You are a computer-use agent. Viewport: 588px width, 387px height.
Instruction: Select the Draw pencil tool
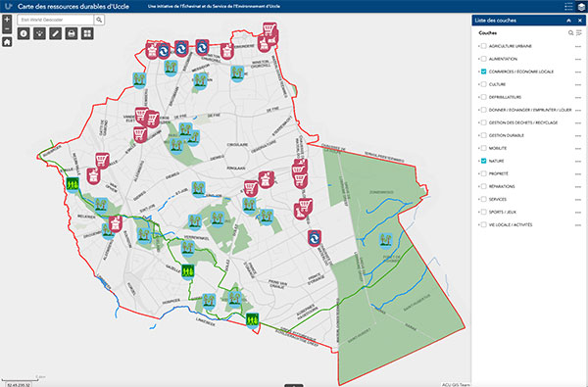(56, 33)
